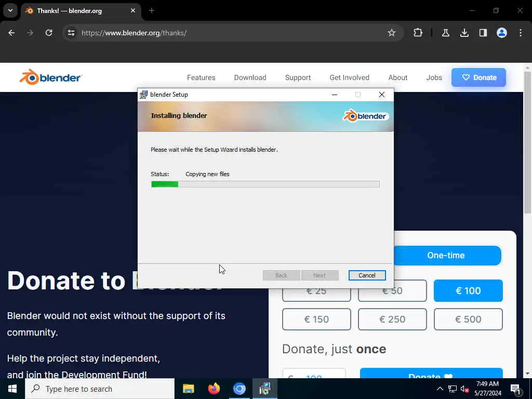This screenshot has height=399, width=532.
Task: Open network status tray icon
Action: (x=453, y=389)
